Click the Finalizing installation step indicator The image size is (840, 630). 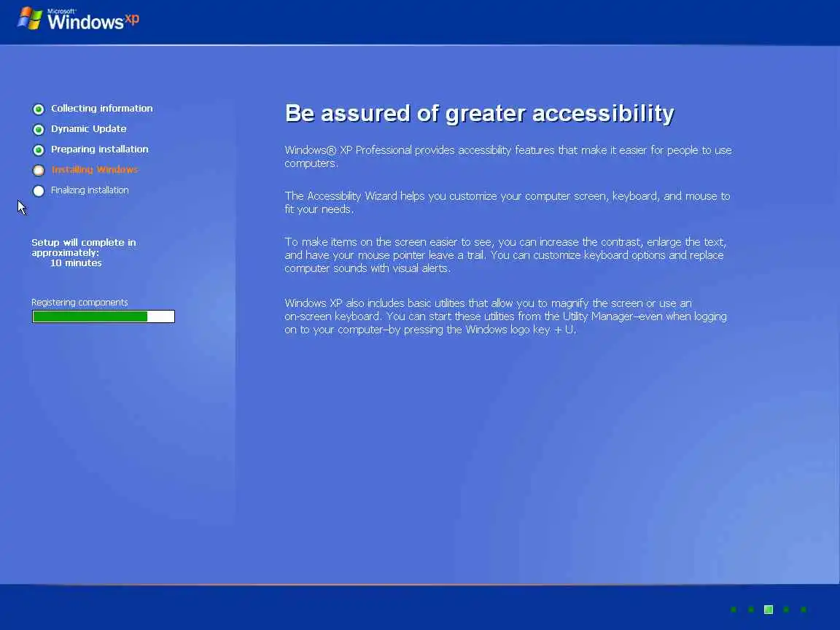tap(39, 191)
